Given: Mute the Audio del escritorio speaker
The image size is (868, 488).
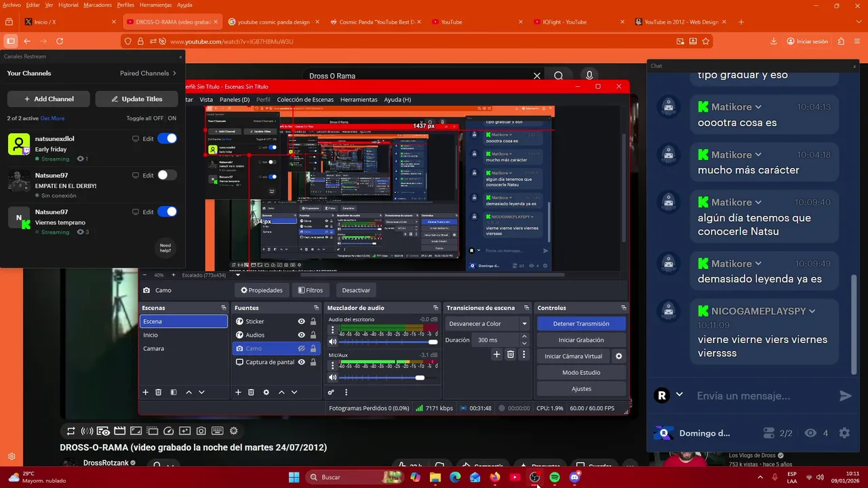Looking at the screenshot, I should click(x=333, y=342).
